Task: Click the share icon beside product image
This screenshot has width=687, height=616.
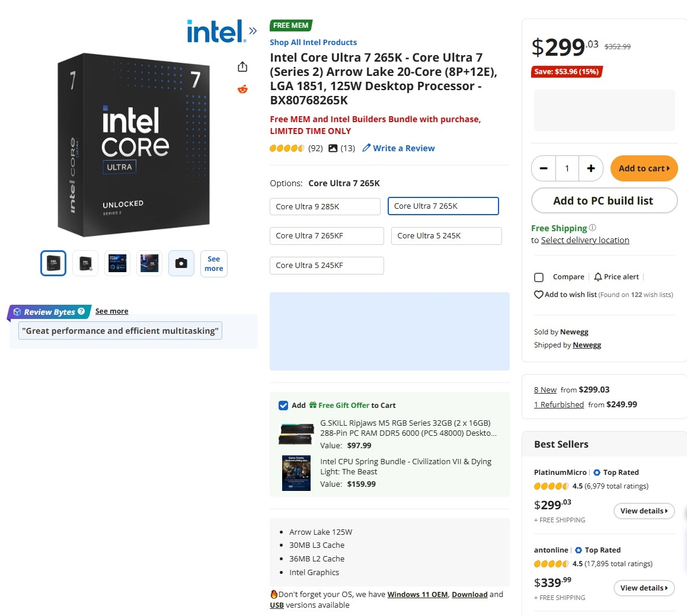Action: [242, 67]
